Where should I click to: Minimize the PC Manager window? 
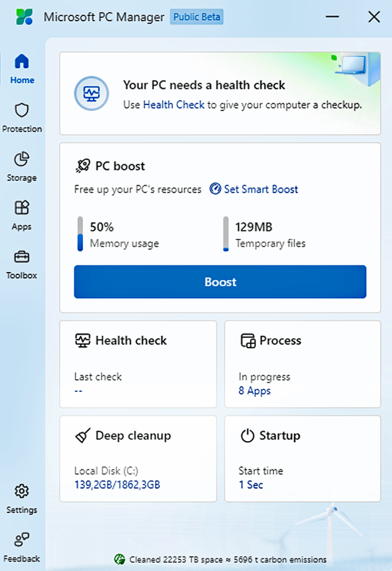tap(332, 17)
